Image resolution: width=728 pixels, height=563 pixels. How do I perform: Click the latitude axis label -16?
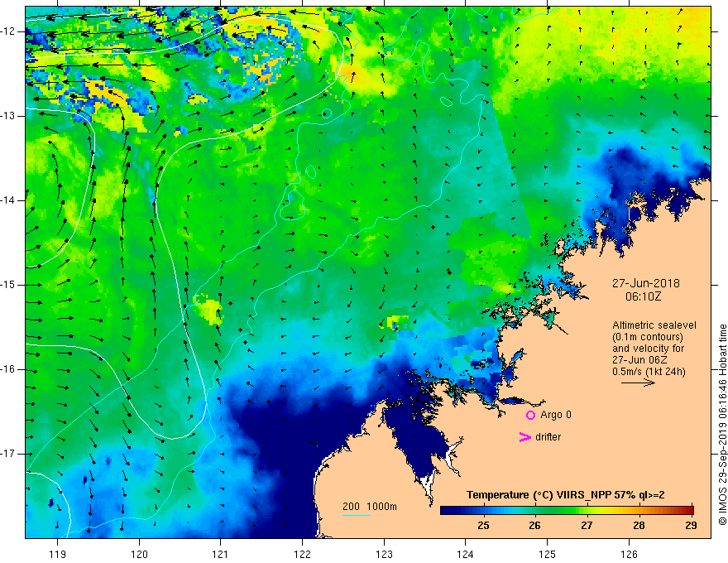click(8, 370)
